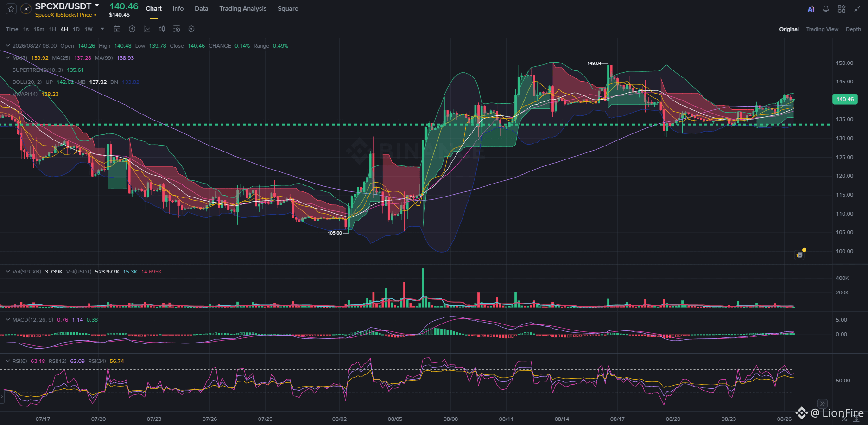Click the auto-fit price scale icon
Screen dimensions: 868x425
[856, 419]
